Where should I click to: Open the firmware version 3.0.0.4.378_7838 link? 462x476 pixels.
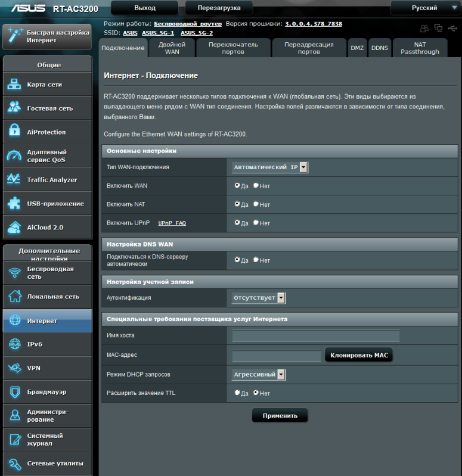(314, 24)
